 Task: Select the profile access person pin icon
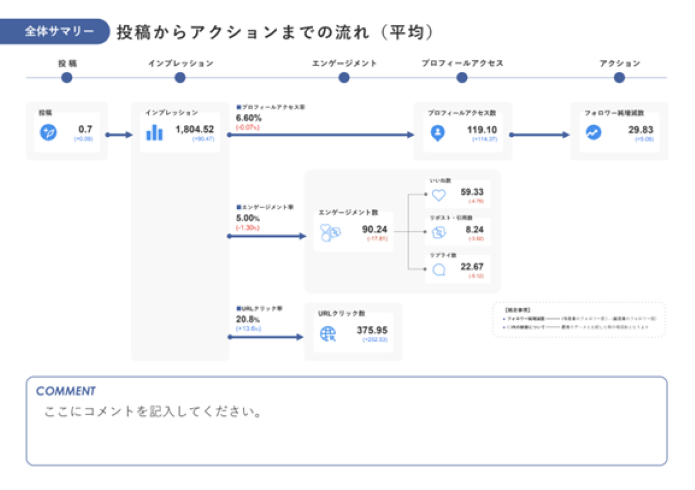pyautogui.click(x=437, y=132)
